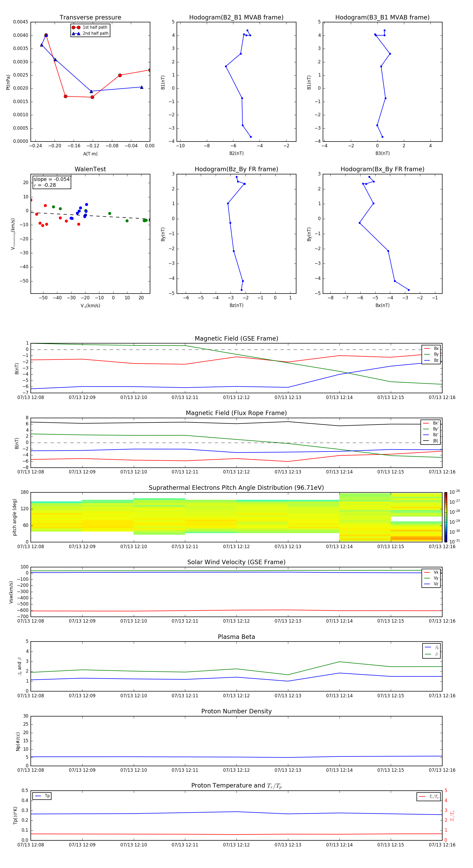The height and width of the screenshot is (868, 473).
Task: Click the 'pitch angle (deg)' axis label
Action: coord(15,517)
